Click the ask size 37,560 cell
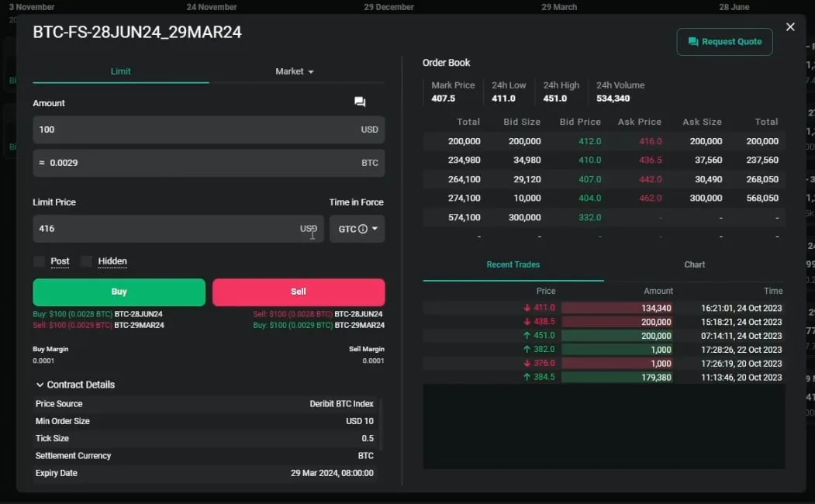This screenshot has width=815, height=504. (709, 160)
